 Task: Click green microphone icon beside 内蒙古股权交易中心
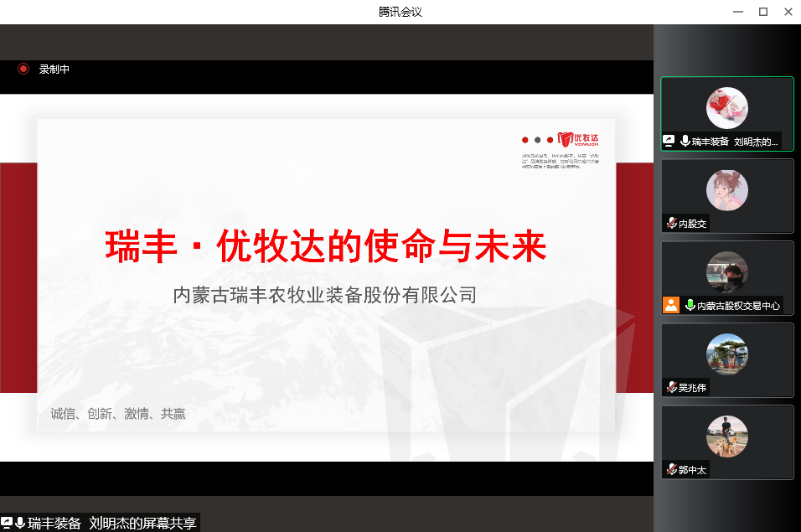(690, 305)
